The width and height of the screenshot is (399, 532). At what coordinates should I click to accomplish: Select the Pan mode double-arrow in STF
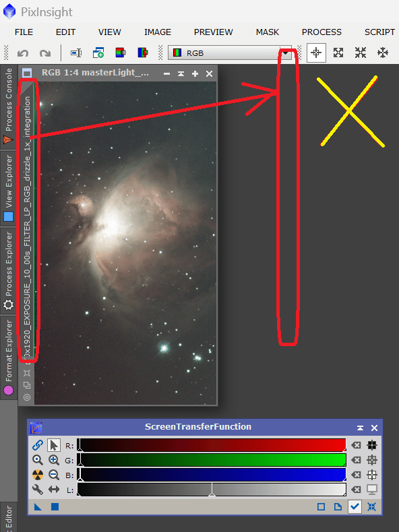[x=54, y=490]
